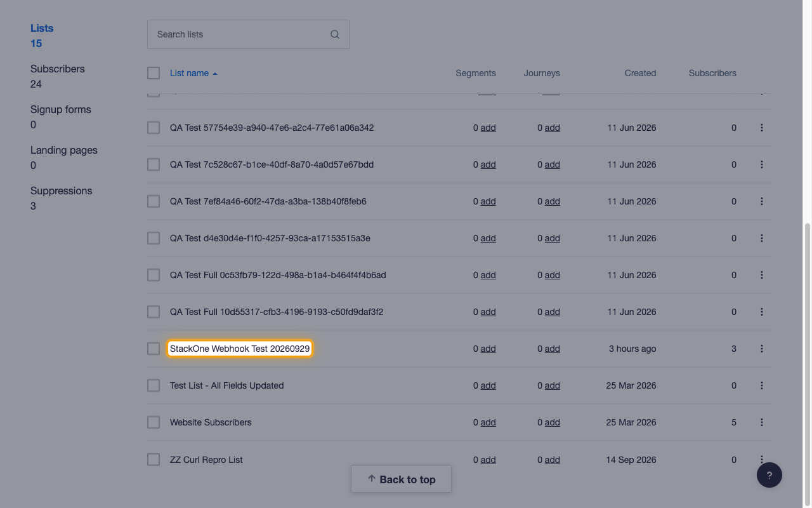The image size is (812, 508).
Task: Click the search magnifier icon
Action: click(335, 34)
